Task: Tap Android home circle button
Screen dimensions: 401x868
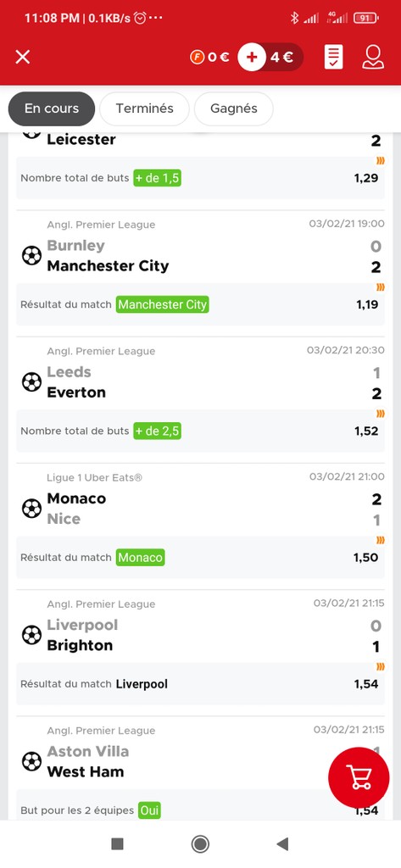Action: pos(200,843)
